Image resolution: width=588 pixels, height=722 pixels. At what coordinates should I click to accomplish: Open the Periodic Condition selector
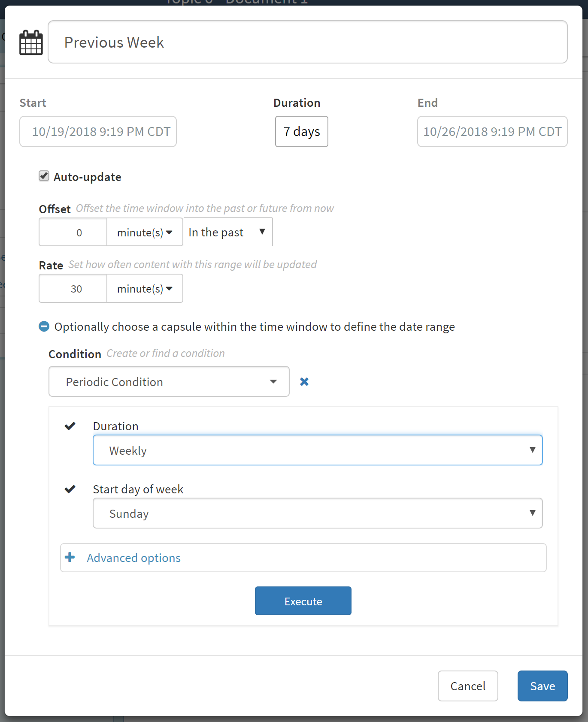pos(169,381)
